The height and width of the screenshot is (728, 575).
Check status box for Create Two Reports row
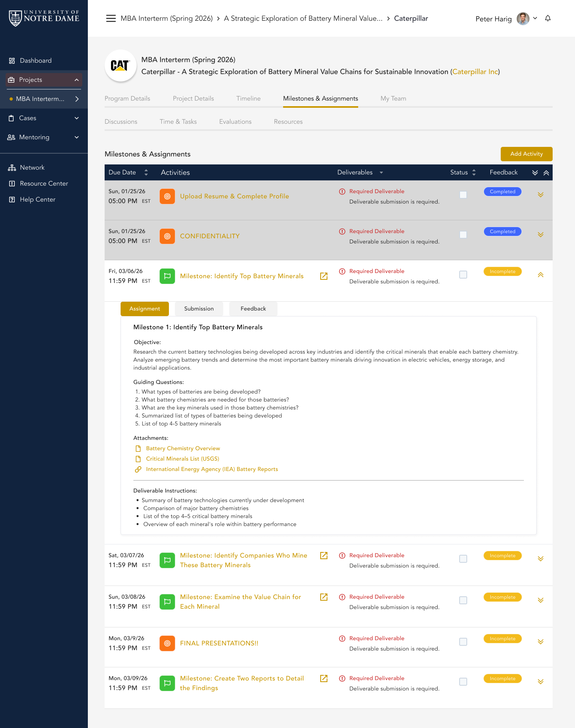(463, 682)
